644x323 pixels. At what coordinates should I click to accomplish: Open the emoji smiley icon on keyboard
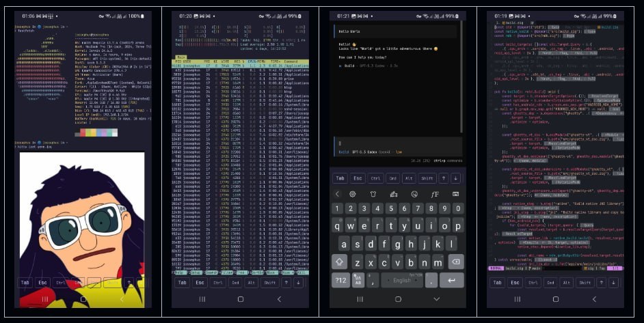pyautogui.click(x=414, y=194)
